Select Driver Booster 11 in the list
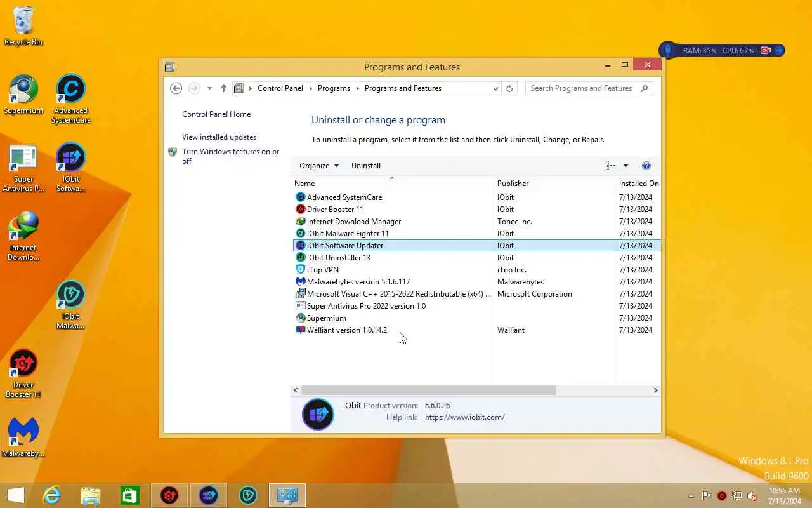812x508 pixels. coord(476,210)
